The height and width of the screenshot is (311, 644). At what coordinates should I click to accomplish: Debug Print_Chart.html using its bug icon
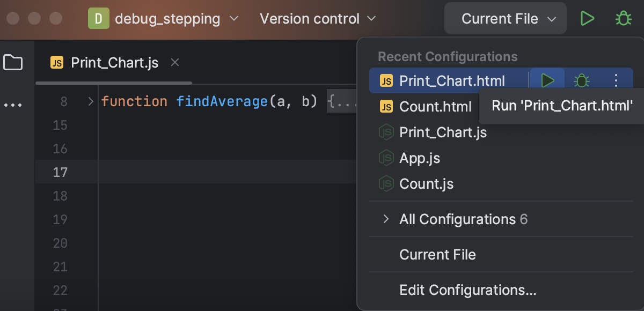pyautogui.click(x=582, y=80)
